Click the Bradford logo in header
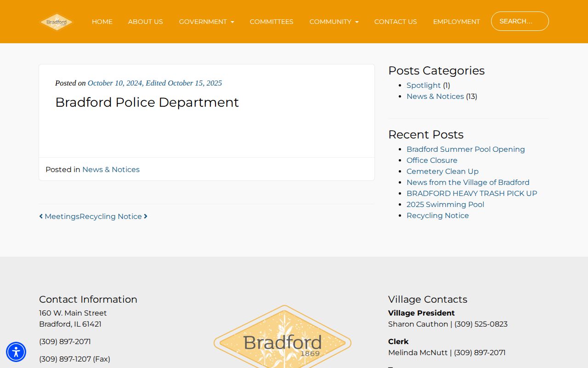 click(x=57, y=22)
